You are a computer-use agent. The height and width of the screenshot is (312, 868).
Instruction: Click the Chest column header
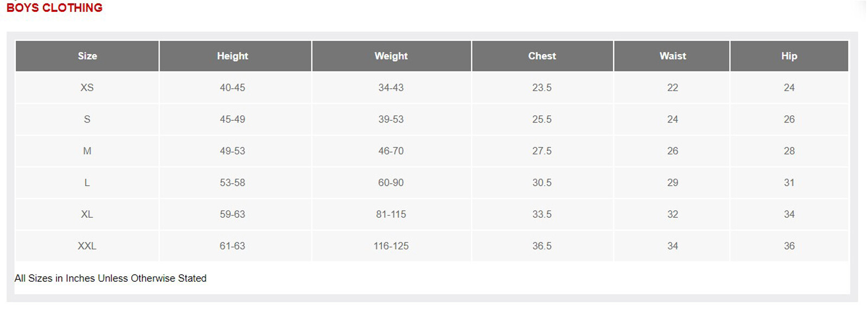point(542,56)
